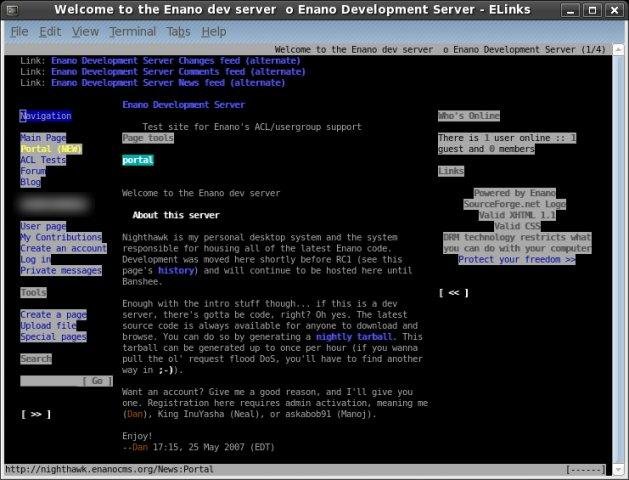Image resolution: width=629 pixels, height=480 pixels.
Task: Minimize the ELinks window
Action: pyautogui.click(x=570, y=10)
